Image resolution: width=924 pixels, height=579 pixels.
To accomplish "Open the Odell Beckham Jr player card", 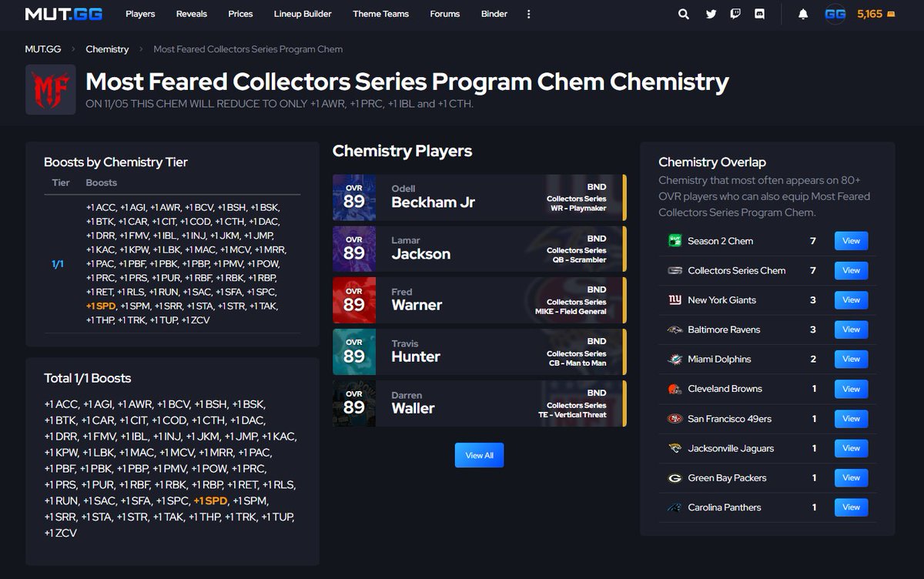I will tap(479, 197).
